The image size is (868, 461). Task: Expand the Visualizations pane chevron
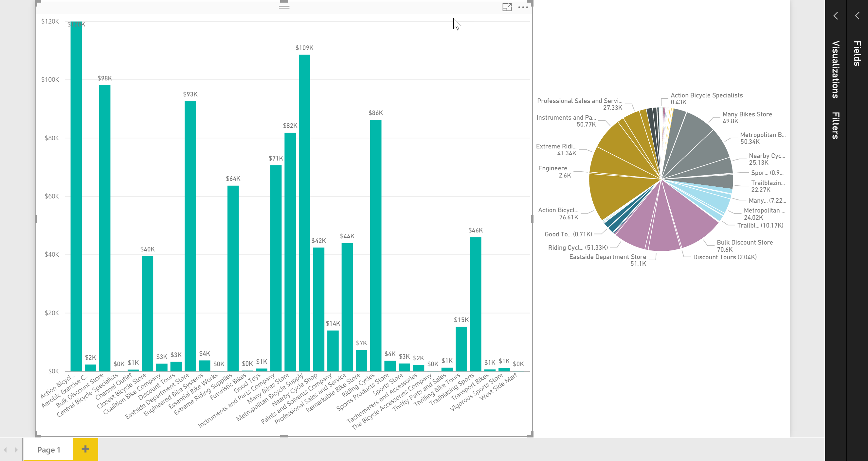coord(836,16)
